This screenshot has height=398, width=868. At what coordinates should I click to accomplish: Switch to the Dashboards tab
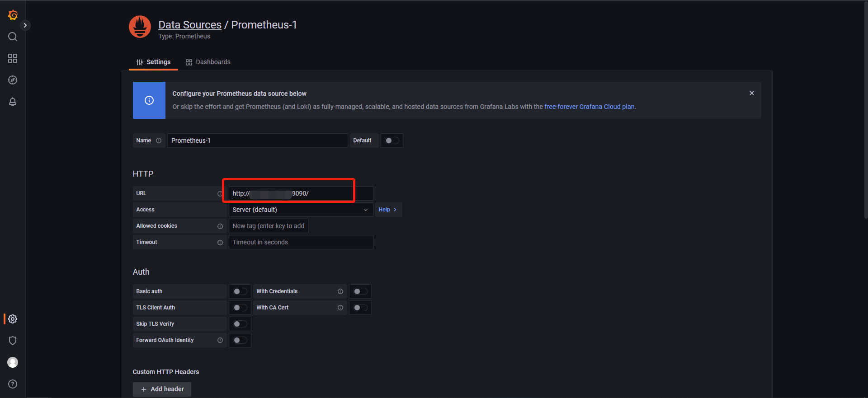point(208,62)
